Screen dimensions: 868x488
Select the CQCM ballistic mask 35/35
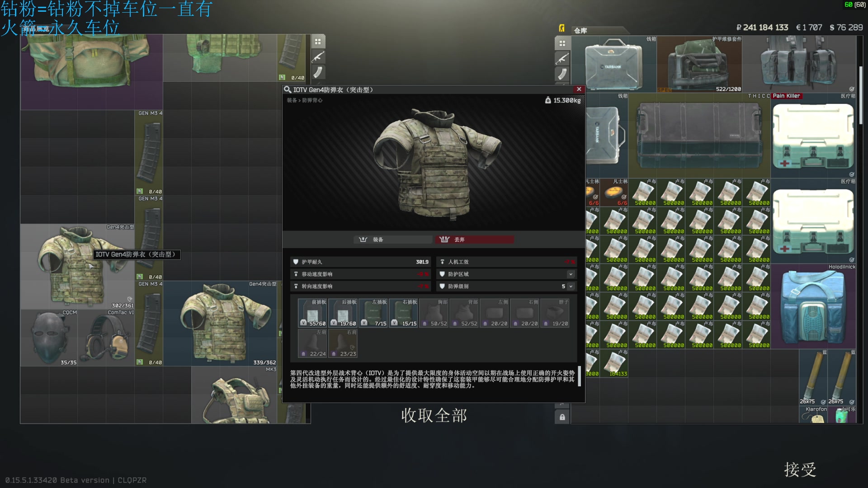pyautogui.click(x=49, y=338)
